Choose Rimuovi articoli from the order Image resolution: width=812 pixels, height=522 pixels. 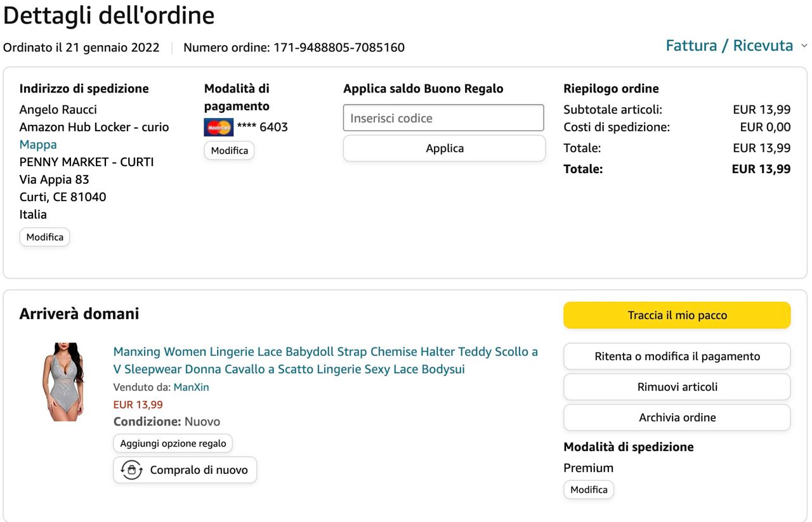(x=677, y=387)
